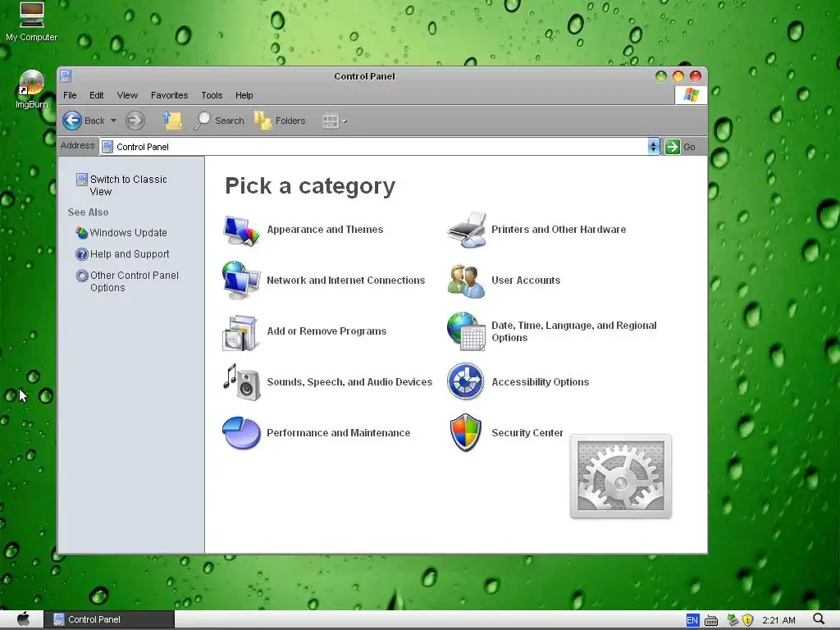
Task: Open the Windows Update link
Action: [x=128, y=232]
